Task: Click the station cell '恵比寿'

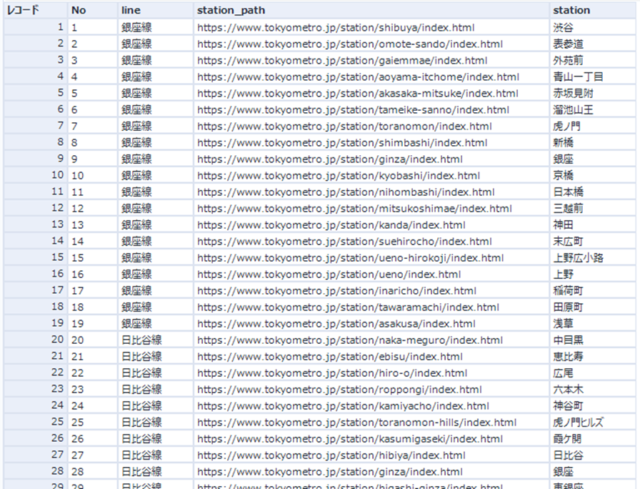Action: click(x=593, y=356)
